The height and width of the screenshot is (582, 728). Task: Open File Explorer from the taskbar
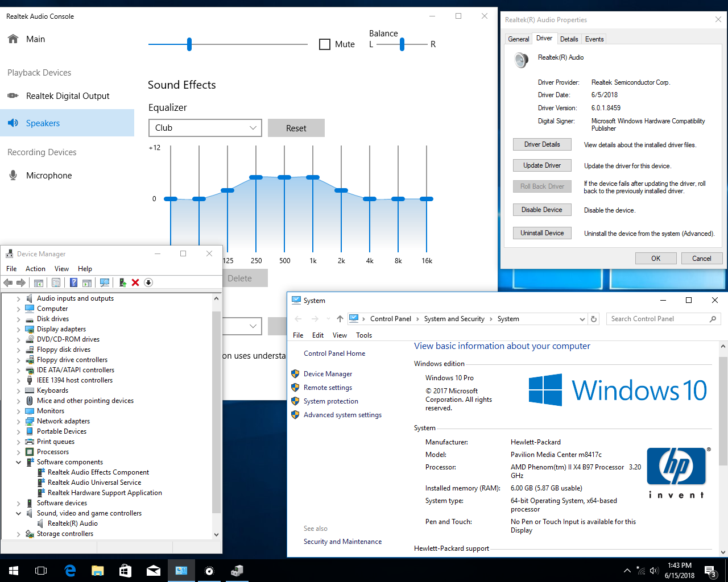tap(98, 571)
